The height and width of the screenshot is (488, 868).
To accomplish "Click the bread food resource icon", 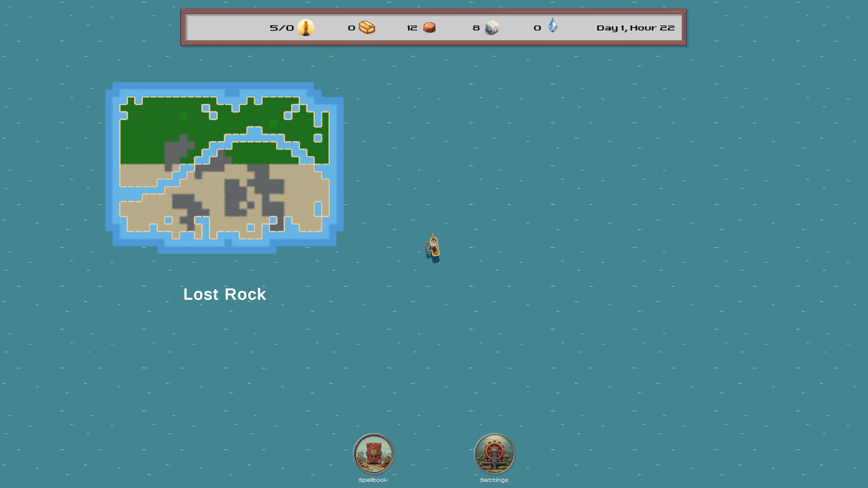I will (367, 28).
